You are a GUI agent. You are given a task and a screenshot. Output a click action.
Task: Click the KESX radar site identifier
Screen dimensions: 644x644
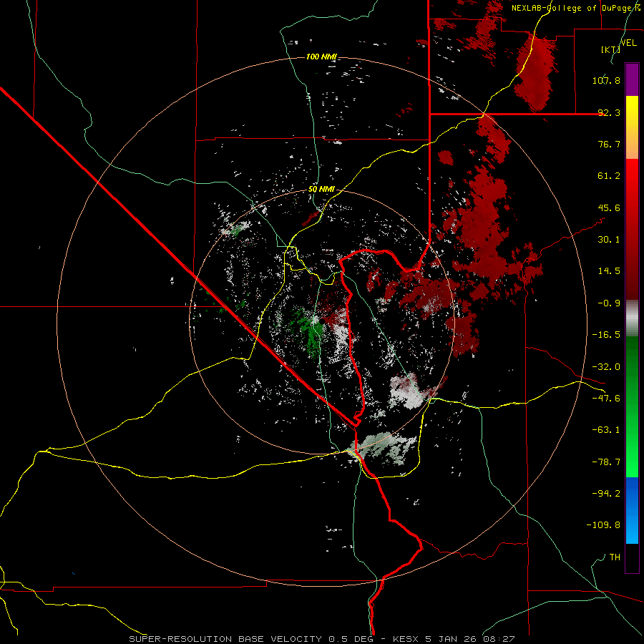pyautogui.click(x=407, y=639)
